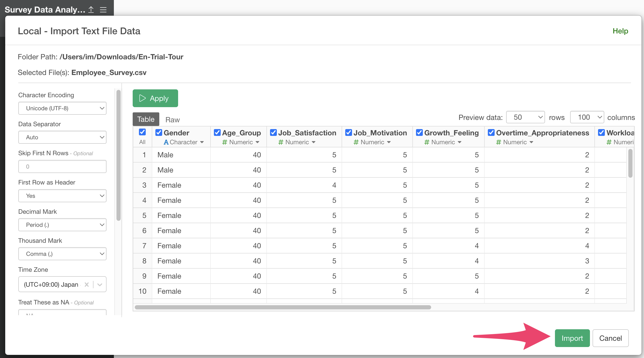This screenshot has height=358, width=644.
Task: Switch to the Raw tab
Action: (x=172, y=120)
